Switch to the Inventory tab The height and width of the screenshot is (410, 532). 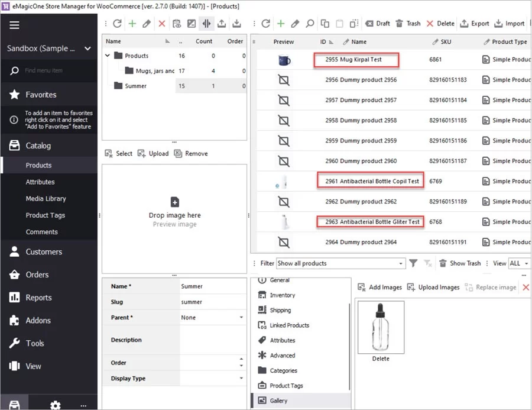(283, 295)
